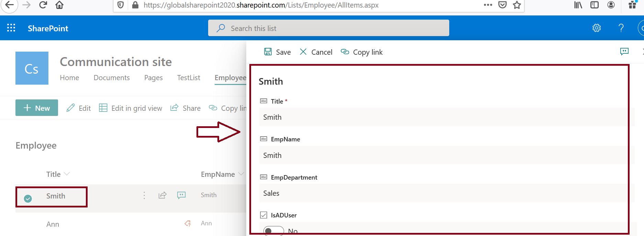
Task: Open more actions dots in the Smith row
Action: 144,195
